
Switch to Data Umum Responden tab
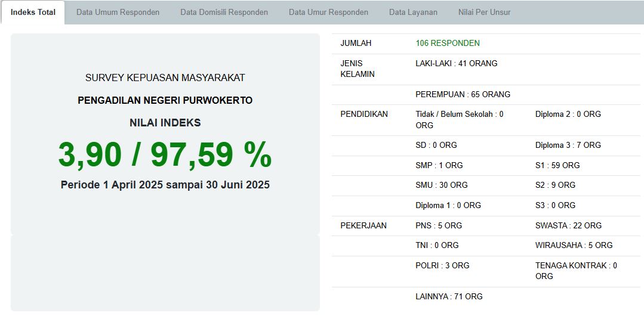coord(118,12)
